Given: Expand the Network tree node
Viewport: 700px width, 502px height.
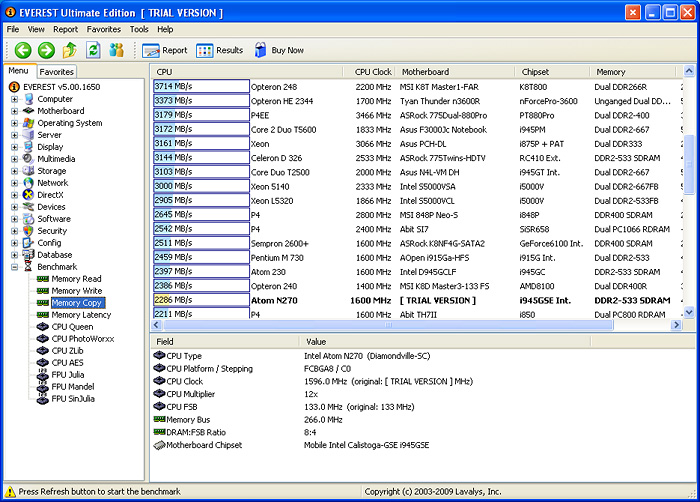Looking at the screenshot, I should (x=14, y=183).
